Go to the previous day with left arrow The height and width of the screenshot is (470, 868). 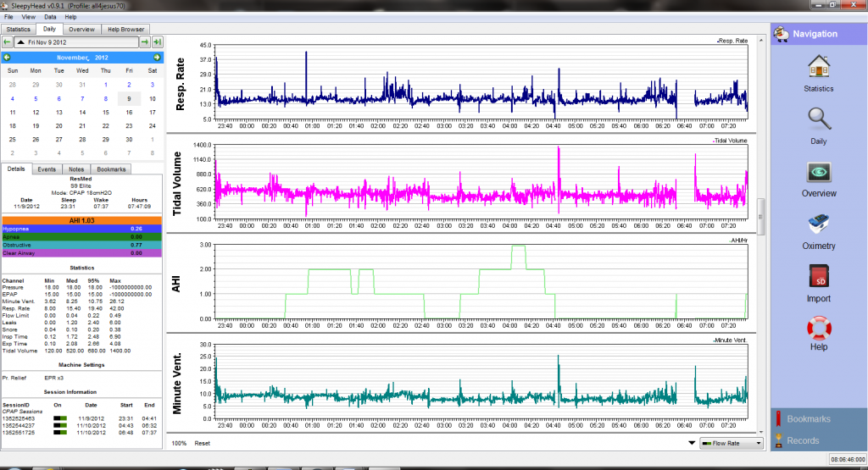click(7, 42)
